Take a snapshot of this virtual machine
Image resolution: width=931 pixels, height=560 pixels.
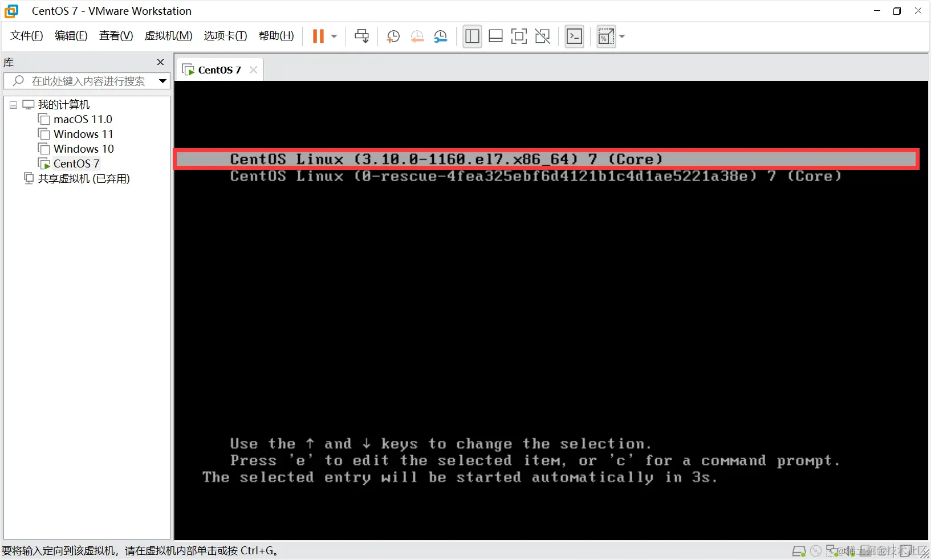tap(393, 36)
